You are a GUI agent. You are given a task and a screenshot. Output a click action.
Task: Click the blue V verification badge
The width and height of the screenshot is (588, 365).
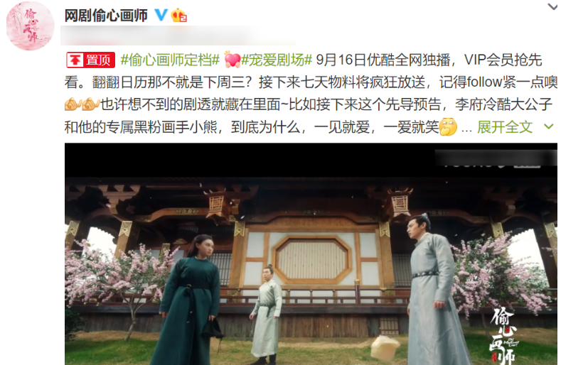point(161,16)
